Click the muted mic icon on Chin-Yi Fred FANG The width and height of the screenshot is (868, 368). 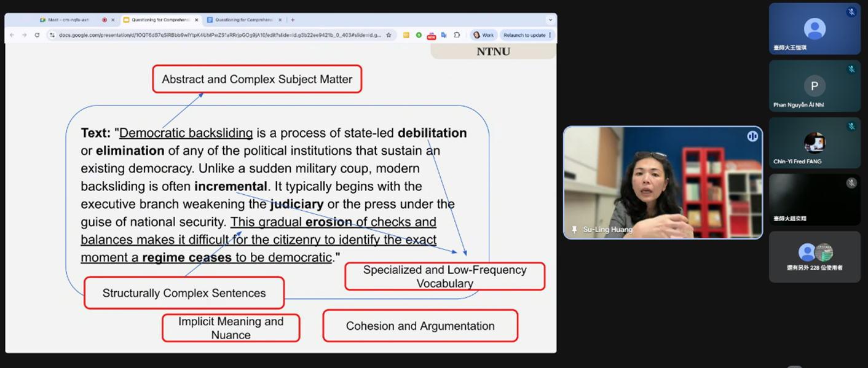[851, 127]
